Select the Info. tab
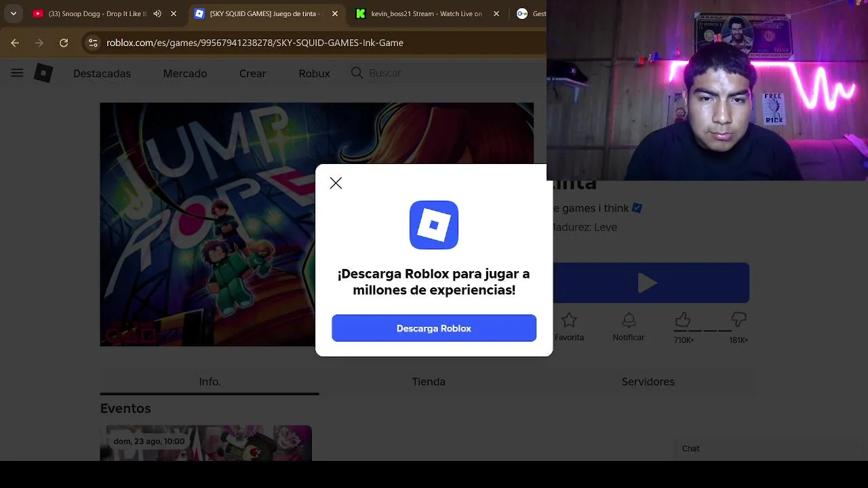 tap(210, 382)
